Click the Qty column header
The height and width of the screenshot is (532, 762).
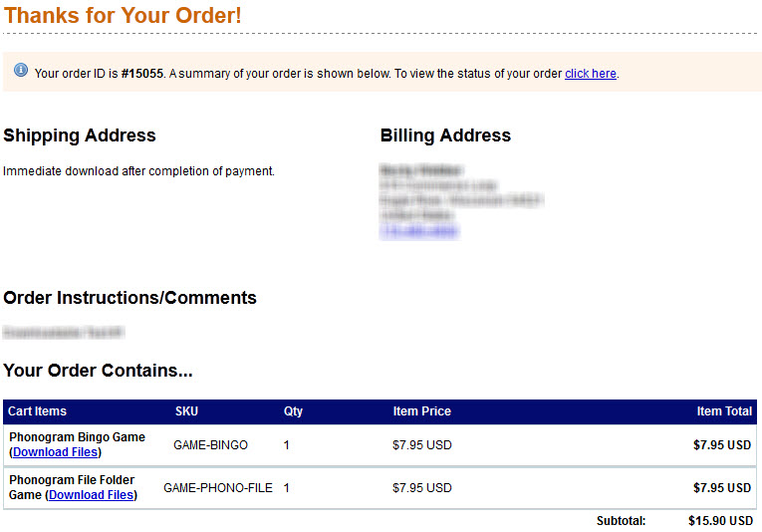point(293,411)
